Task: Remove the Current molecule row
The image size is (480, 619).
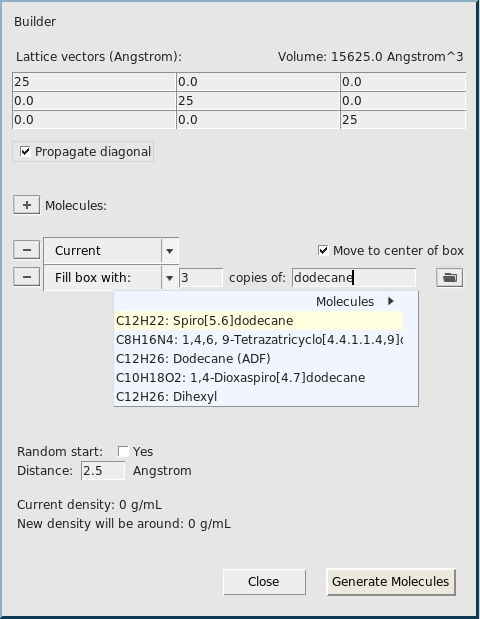Action: 26,250
